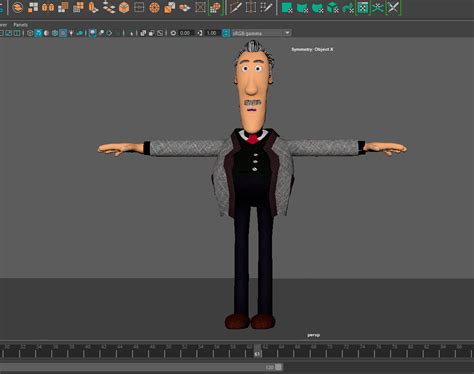Click the orange circular arrows shelf icon
Screen dimensions: 474x374
pos(18,7)
